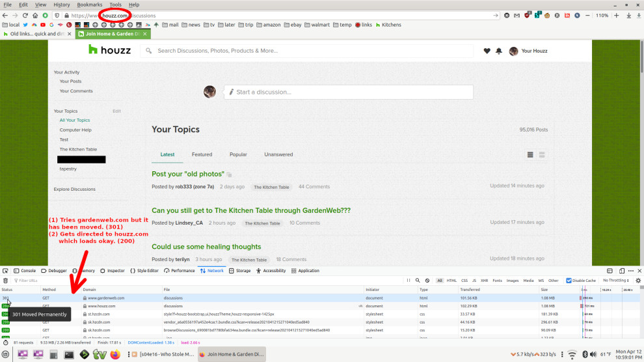Open the uBlock red shield extension
The image size is (644, 362).
click(528, 16)
